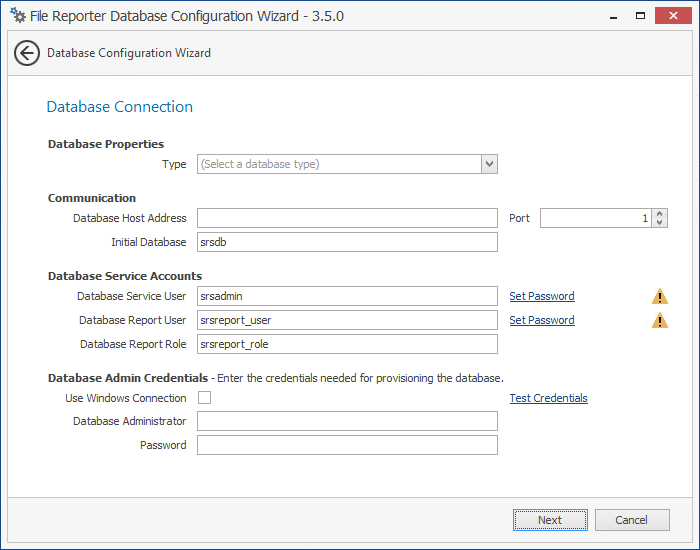
Task: Focus the Database Administrator text box
Action: [347, 421]
